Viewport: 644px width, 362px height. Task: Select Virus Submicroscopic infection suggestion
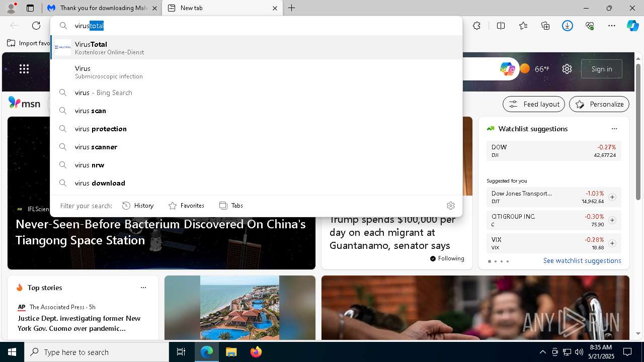pos(256,72)
